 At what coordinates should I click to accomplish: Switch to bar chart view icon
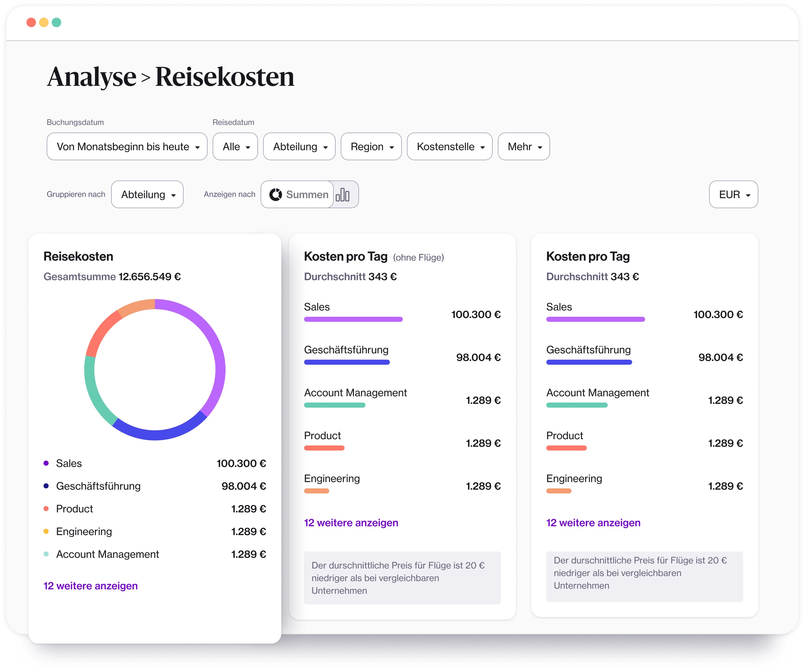(342, 195)
